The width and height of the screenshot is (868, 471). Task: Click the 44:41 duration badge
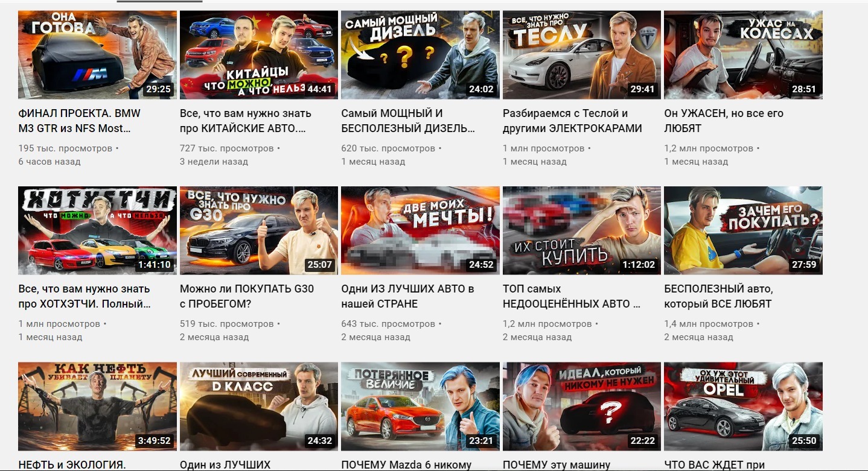pyautogui.click(x=320, y=89)
